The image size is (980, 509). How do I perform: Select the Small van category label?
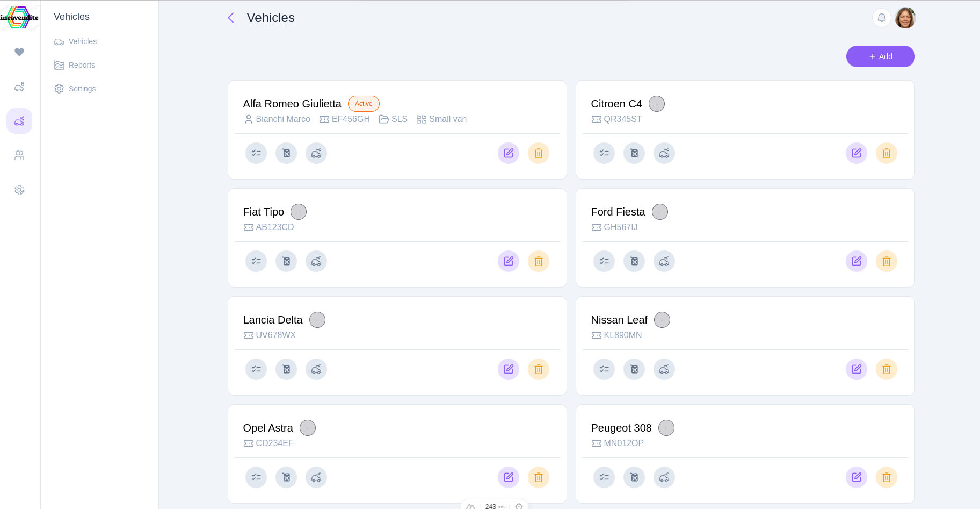tap(448, 119)
